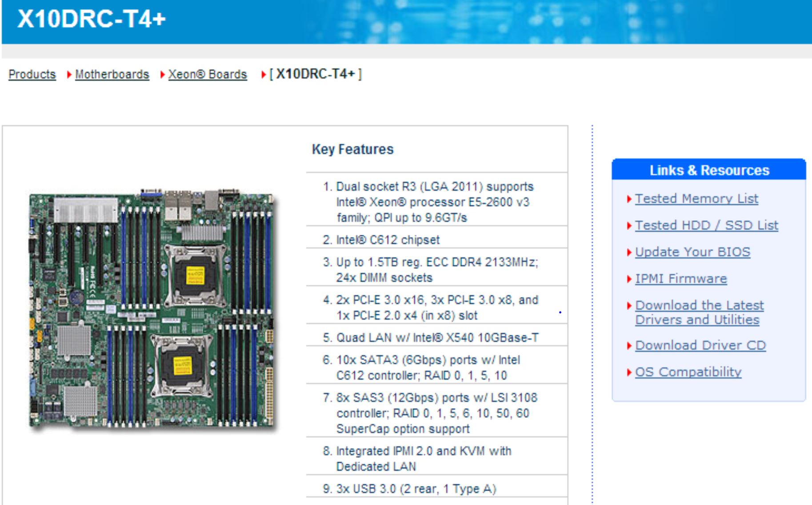Click the red arrow bullet beside Update Your BIOS
This screenshot has height=505, width=812.
pos(629,252)
